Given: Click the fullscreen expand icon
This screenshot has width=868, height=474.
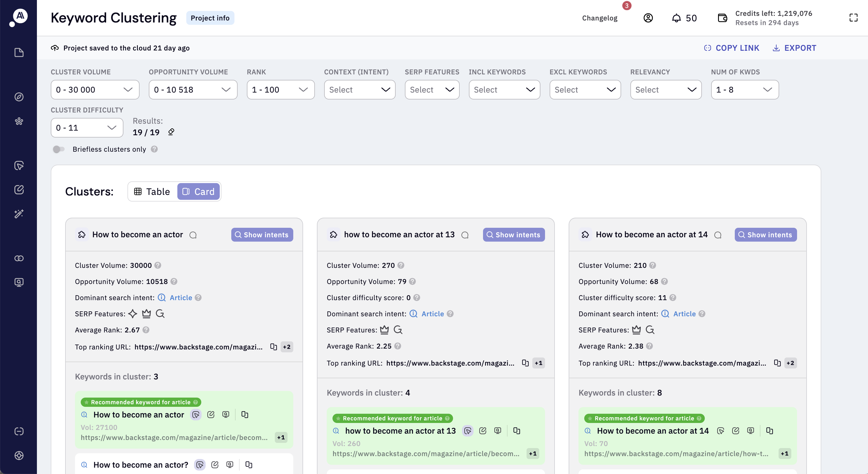Looking at the screenshot, I should point(853,18).
